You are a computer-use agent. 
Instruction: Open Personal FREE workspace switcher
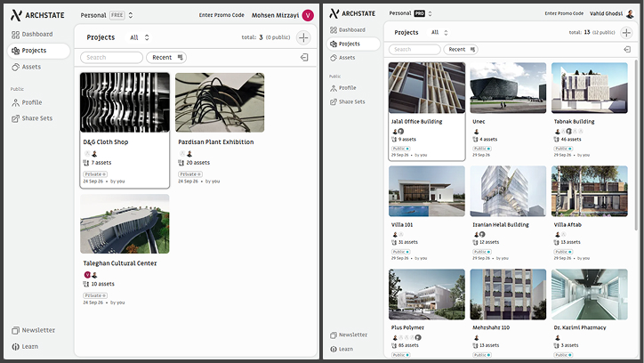tap(107, 15)
